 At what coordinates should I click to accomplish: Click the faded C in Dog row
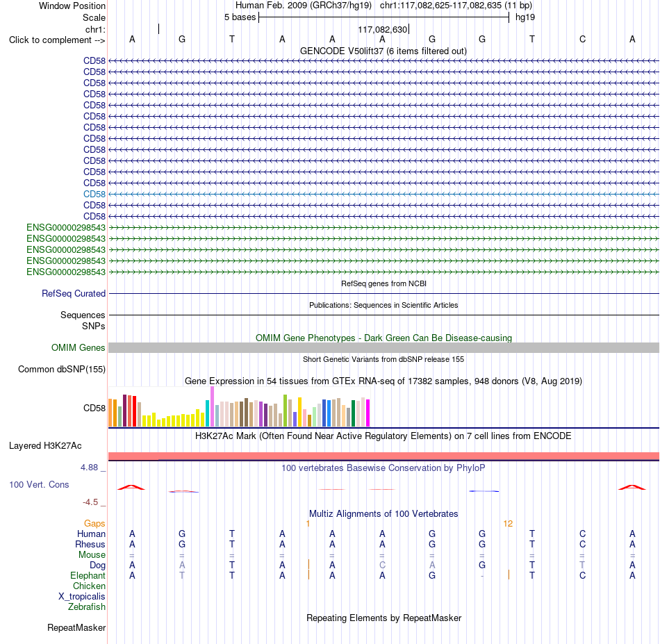[382, 565]
